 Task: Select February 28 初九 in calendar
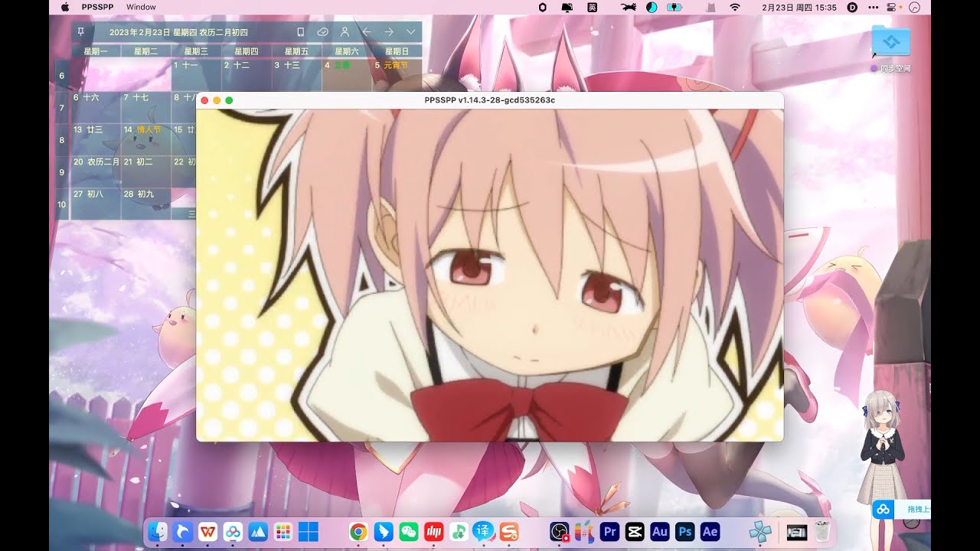coord(146,204)
